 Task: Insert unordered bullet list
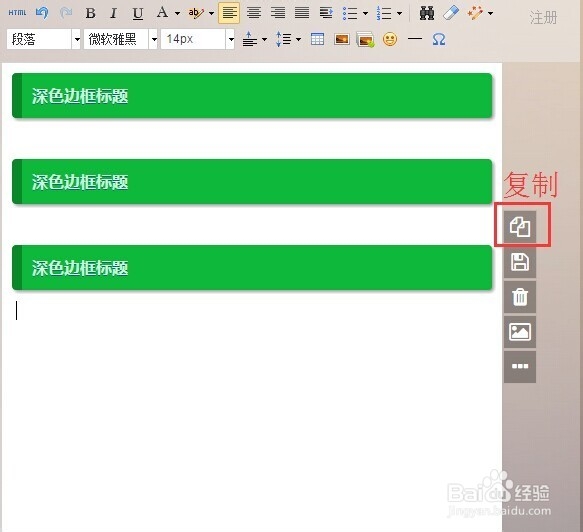pyautogui.click(x=350, y=13)
